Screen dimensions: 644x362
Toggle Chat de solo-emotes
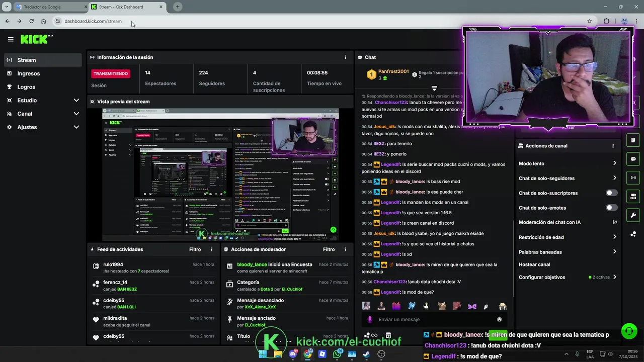coord(611,208)
